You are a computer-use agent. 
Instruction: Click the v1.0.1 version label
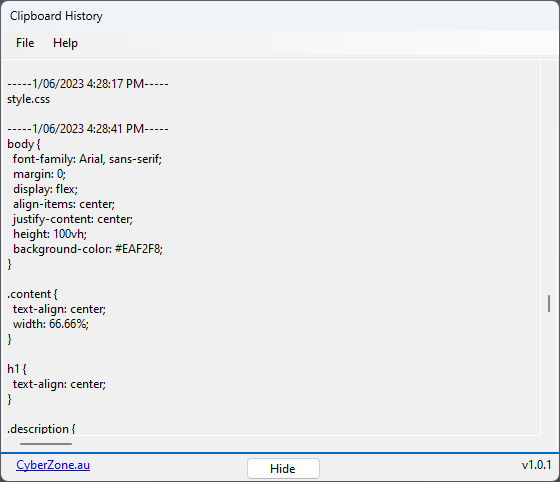coord(536,465)
